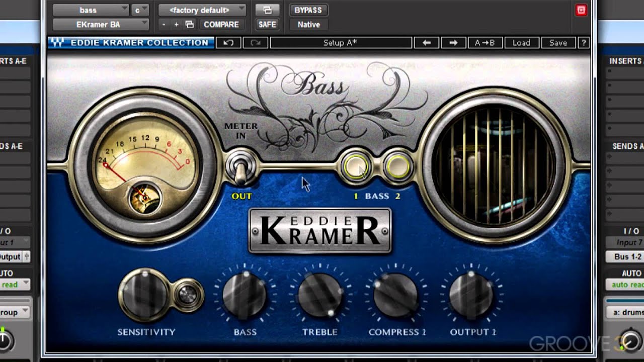
Task: Open the 'a: drums' group dropdown
Action: coord(625,312)
